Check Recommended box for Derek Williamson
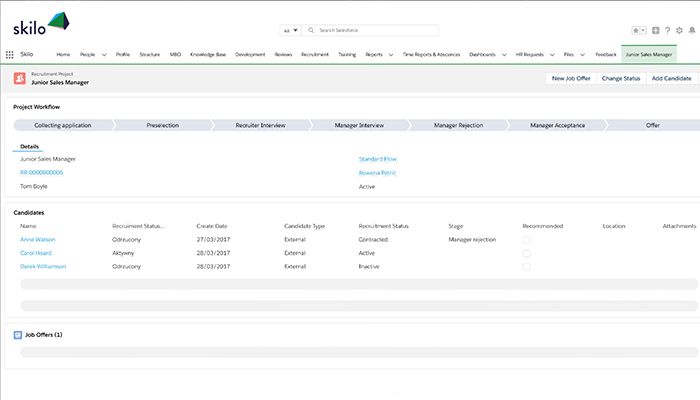The height and width of the screenshot is (400, 700). [526, 266]
